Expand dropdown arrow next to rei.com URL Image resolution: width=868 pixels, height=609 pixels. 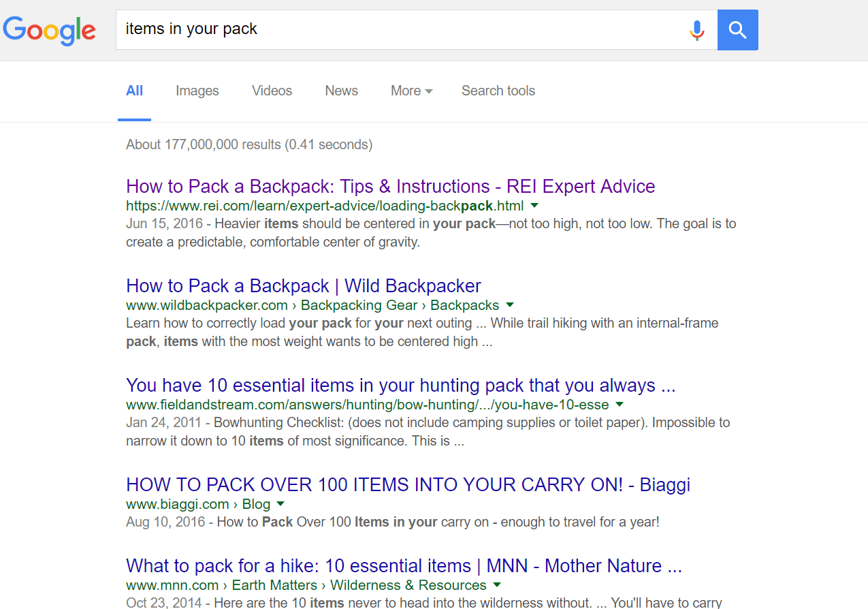(534, 205)
